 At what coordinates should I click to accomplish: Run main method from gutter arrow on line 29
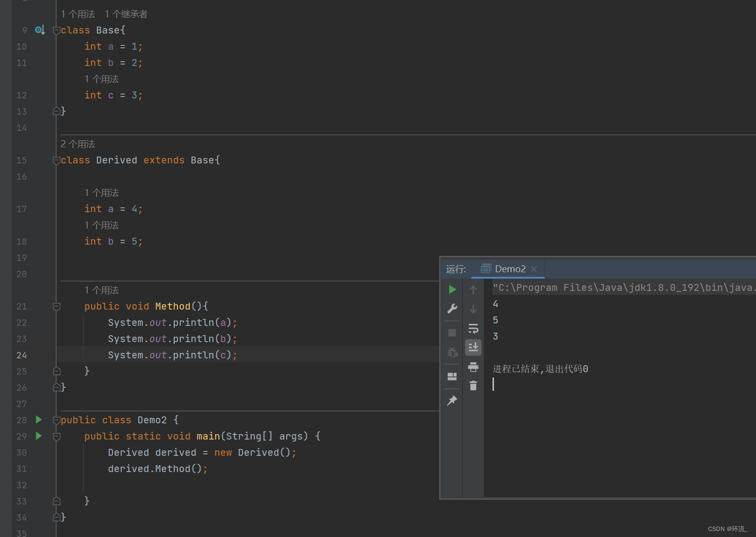click(39, 436)
